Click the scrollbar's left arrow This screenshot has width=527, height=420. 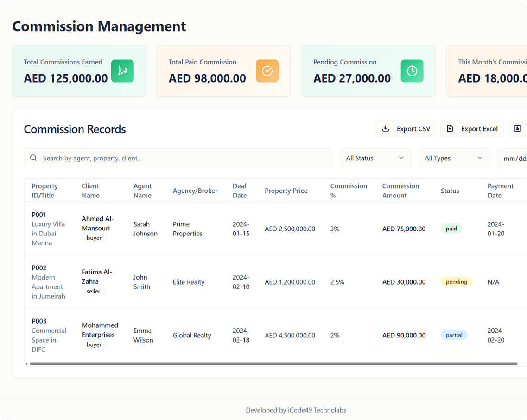26,363
